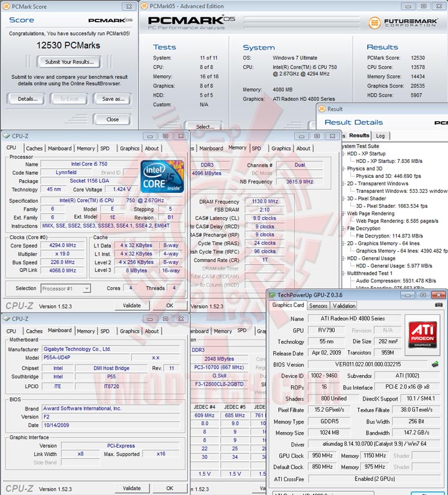The image size is (448, 495).
Task: Click the GPU Clock 950 MHz field
Action: [x=322, y=456]
